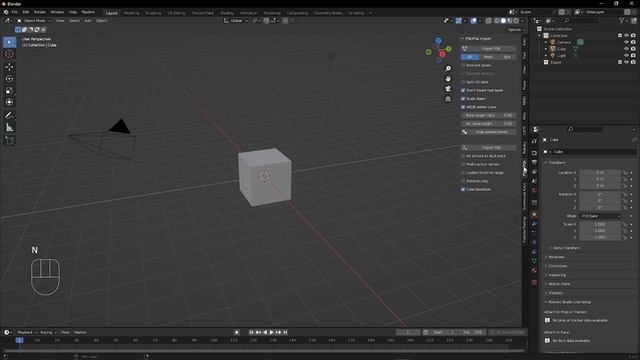Image resolution: width=640 pixels, height=360 pixels.
Task: Click the pan hand viewport icon
Action: (x=448, y=78)
